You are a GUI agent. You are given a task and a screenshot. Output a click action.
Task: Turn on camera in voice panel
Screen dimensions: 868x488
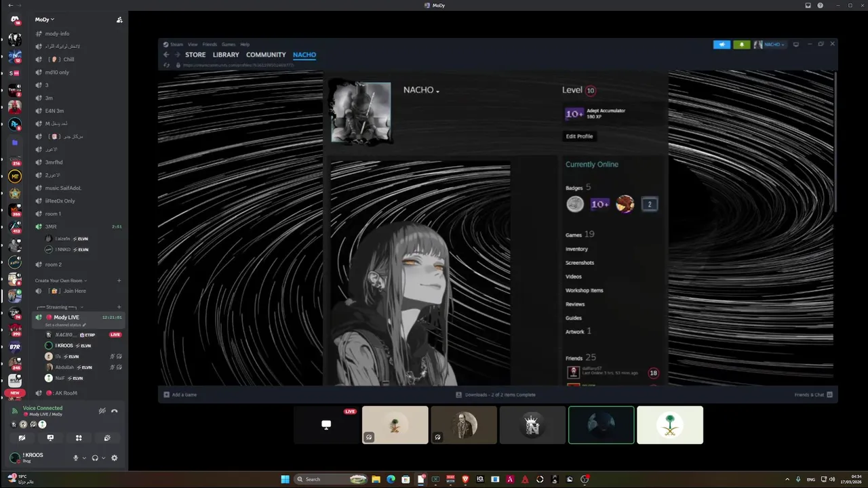[22, 438]
